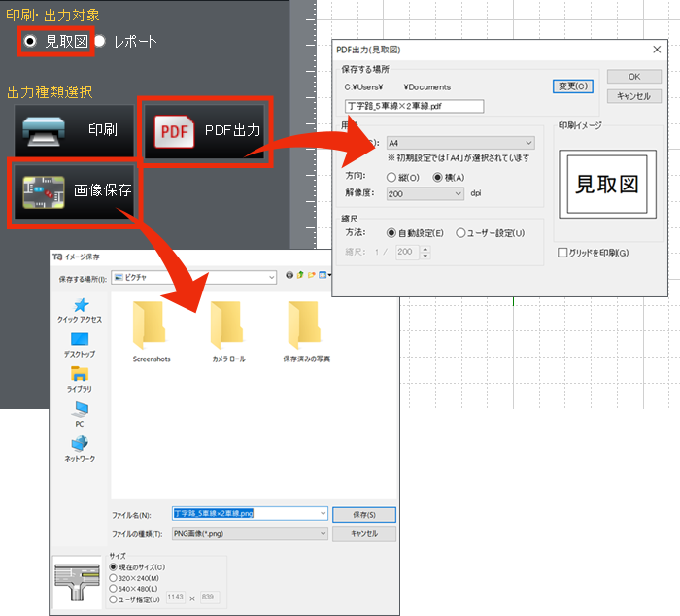Open the 解像度 200 dpi dropdown
680x616 pixels.
(x=425, y=194)
